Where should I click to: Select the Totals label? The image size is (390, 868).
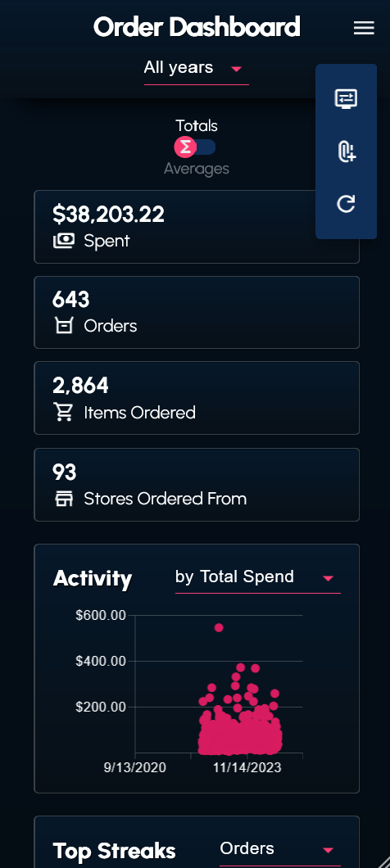coord(197,125)
